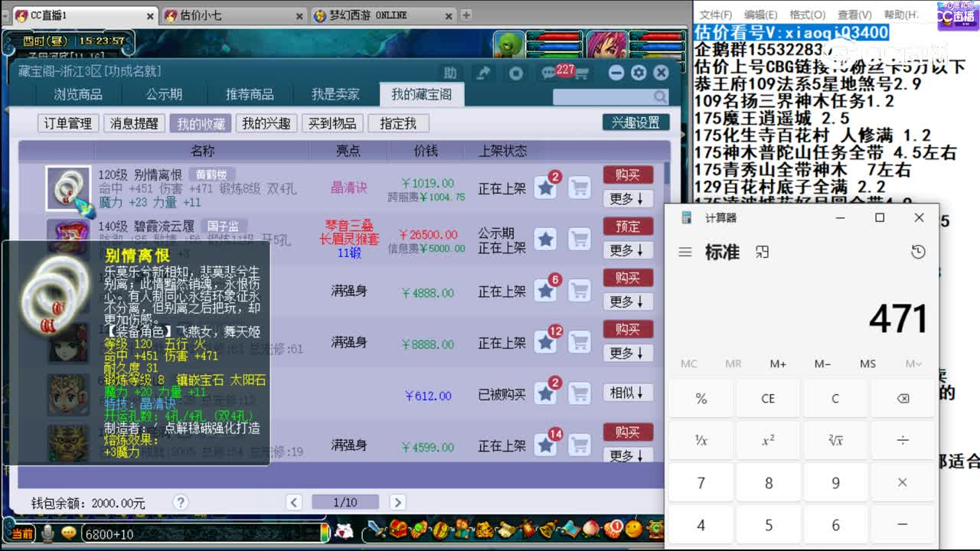The image size is (980, 551).
Task: Go to next page of item list
Action: pyautogui.click(x=397, y=502)
